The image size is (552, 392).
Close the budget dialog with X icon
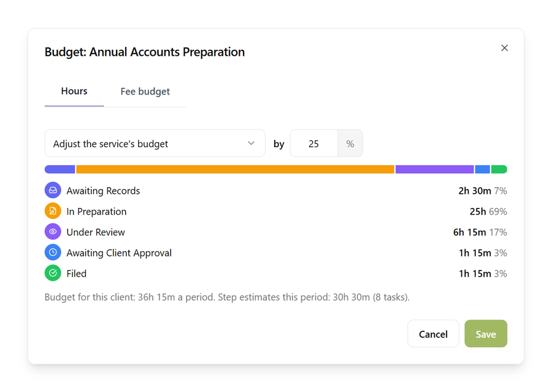tap(504, 48)
